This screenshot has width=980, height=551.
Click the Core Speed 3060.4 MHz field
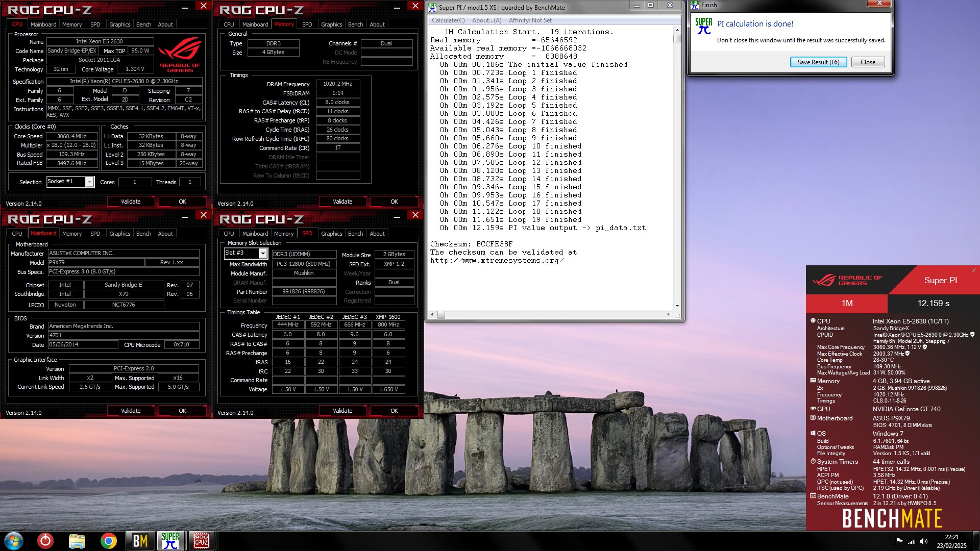click(x=71, y=136)
